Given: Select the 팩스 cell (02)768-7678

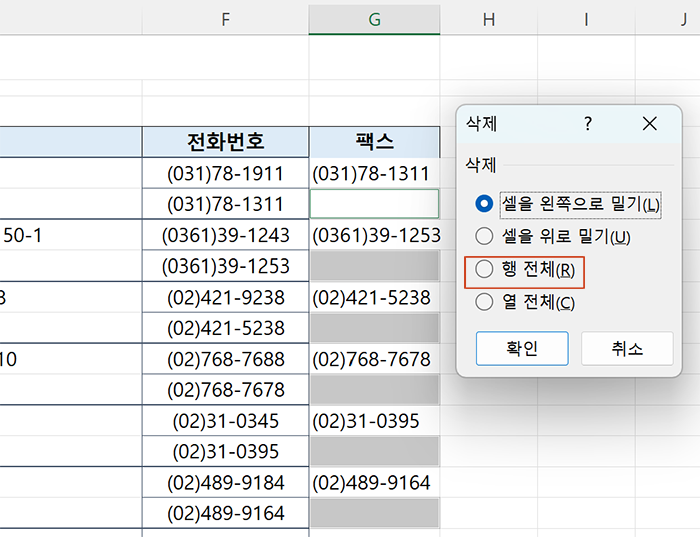Looking at the screenshot, I should click(x=374, y=359).
